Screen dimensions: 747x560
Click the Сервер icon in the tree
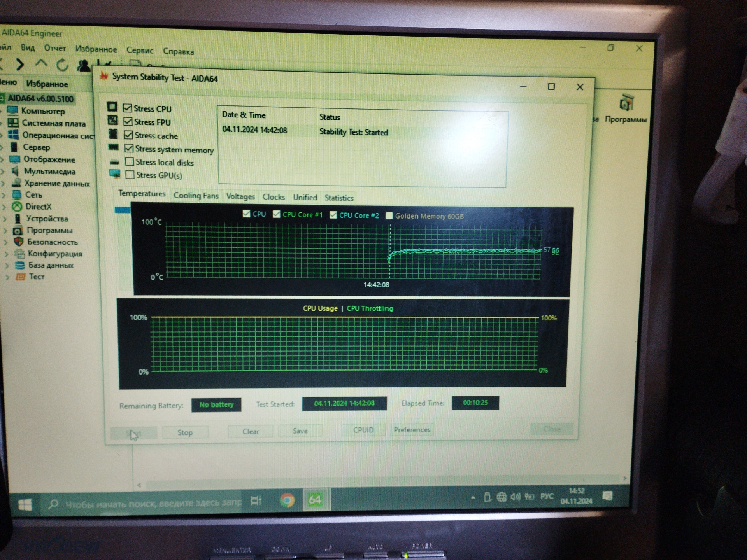coord(14,147)
